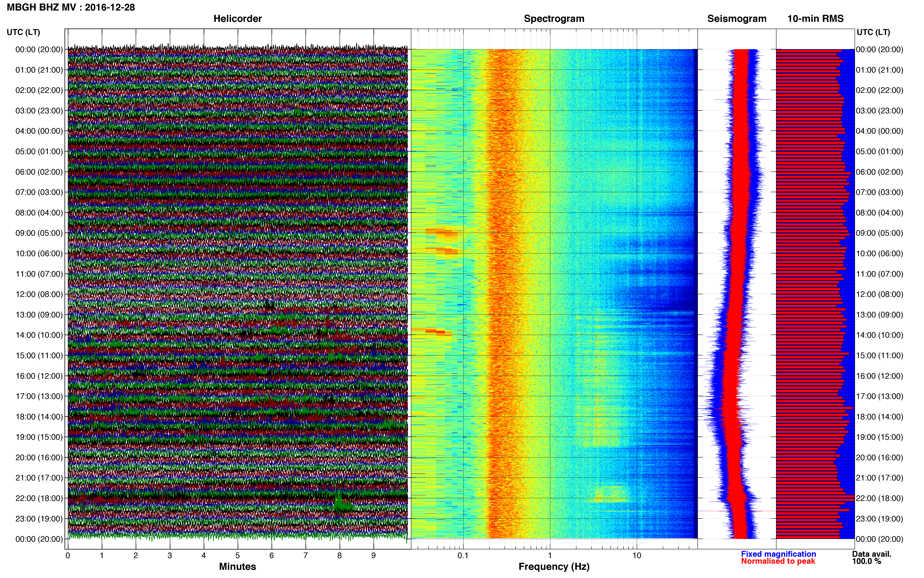Click right time label '12:00 (08:00)'

pos(880,294)
